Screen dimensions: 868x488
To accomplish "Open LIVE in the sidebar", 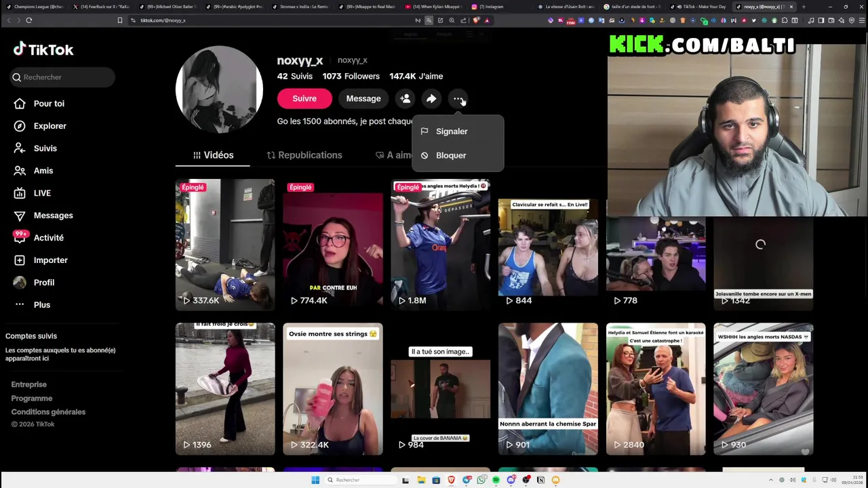I will tap(42, 193).
